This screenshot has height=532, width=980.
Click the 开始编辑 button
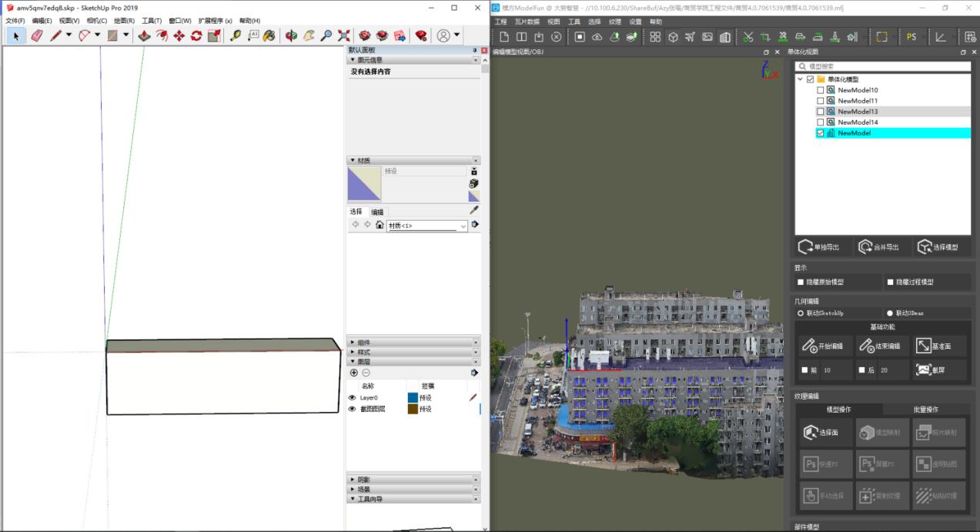click(x=824, y=346)
